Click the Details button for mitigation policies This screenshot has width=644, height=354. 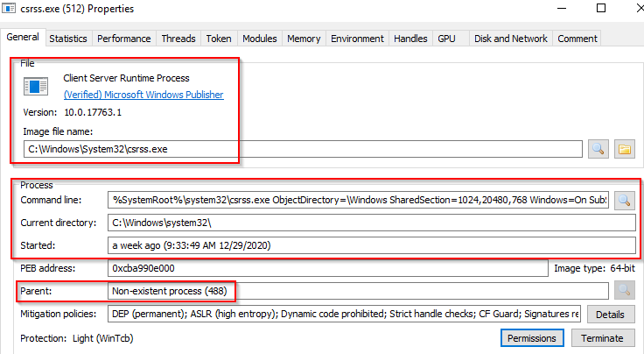[x=610, y=314]
